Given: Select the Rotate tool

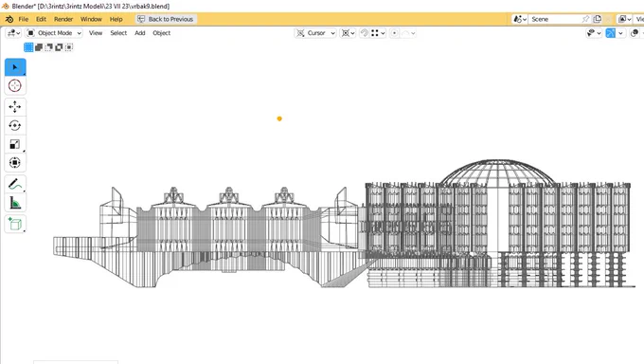Looking at the screenshot, I should pyautogui.click(x=15, y=125).
